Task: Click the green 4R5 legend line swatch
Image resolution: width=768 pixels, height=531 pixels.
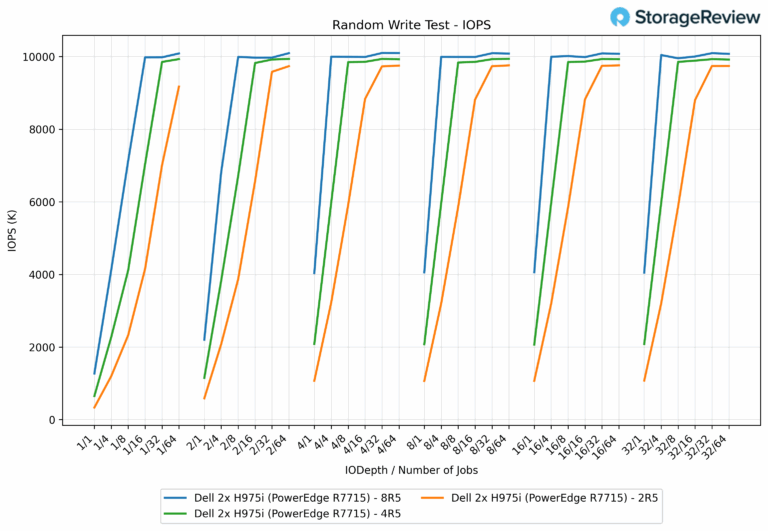Action: [x=180, y=513]
